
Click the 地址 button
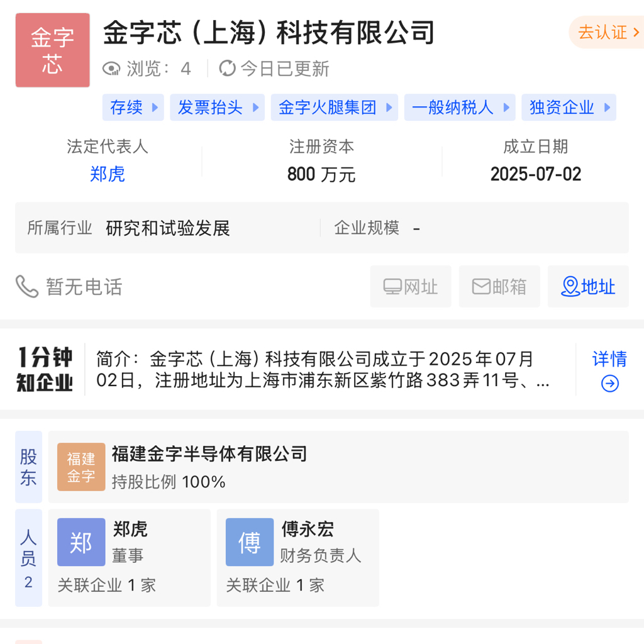pos(588,286)
